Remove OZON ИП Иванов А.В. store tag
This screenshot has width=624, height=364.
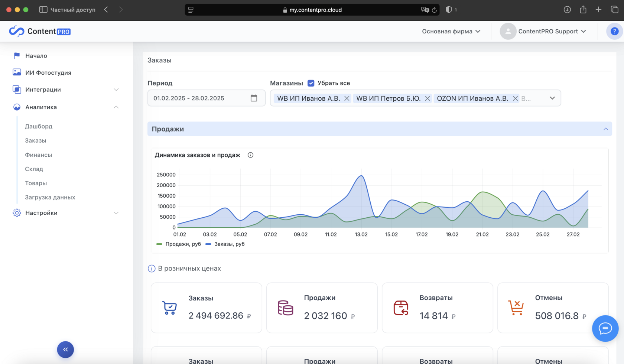[515, 98]
